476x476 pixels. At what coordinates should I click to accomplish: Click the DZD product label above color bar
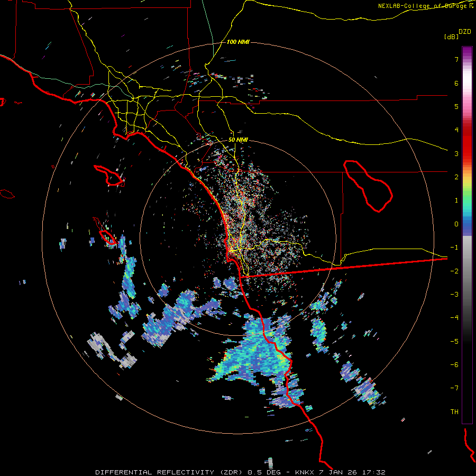pyautogui.click(x=465, y=32)
